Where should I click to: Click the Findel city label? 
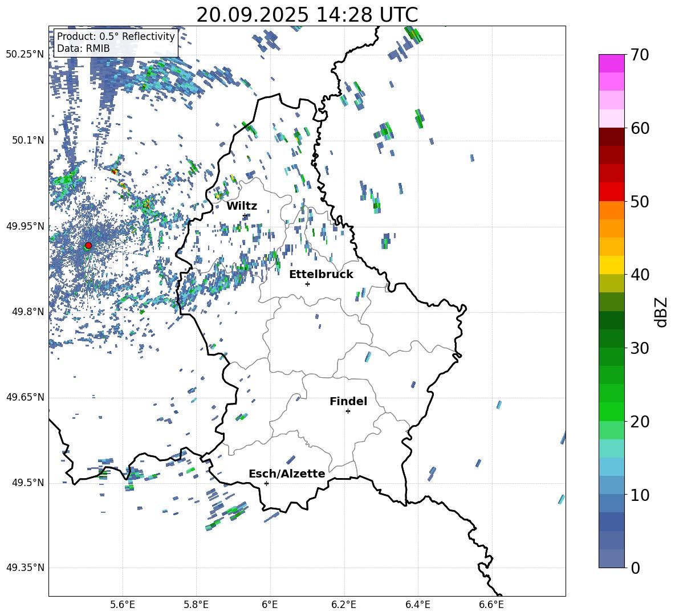348,401
